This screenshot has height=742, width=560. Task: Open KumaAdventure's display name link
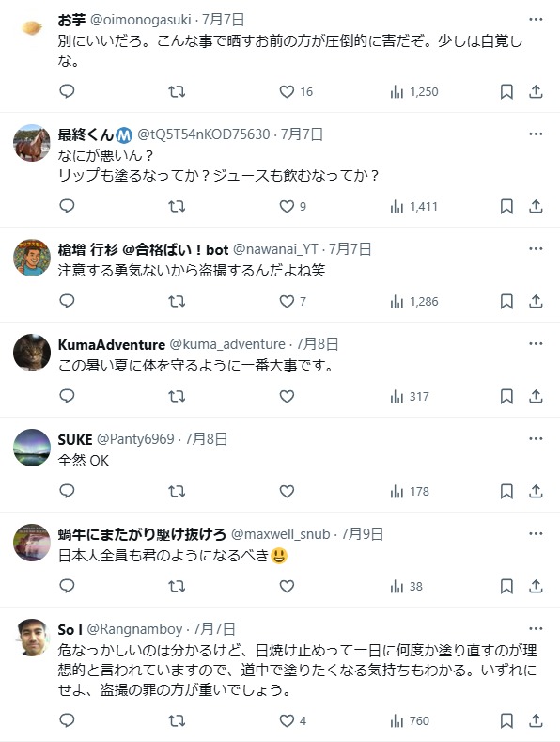coord(111,344)
